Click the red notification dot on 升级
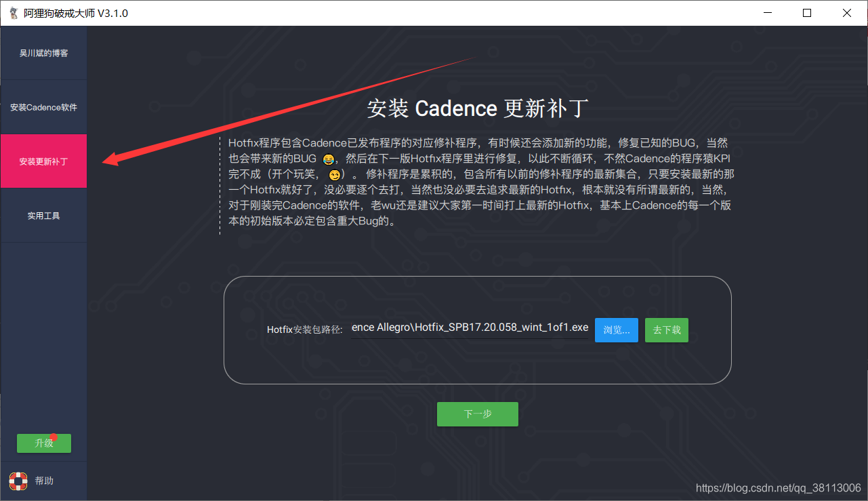 pos(54,437)
